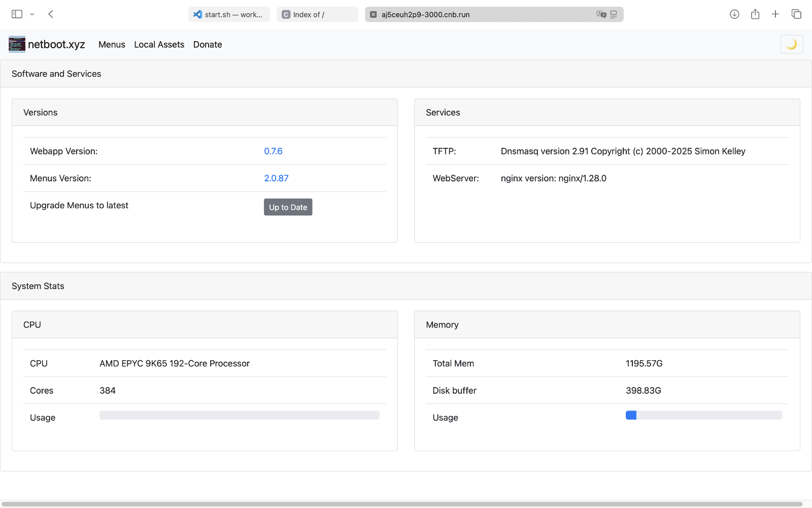812x508 pixels.
Task: Expand the sidebar tab group dropdown
Action: (x=32, y=14)
